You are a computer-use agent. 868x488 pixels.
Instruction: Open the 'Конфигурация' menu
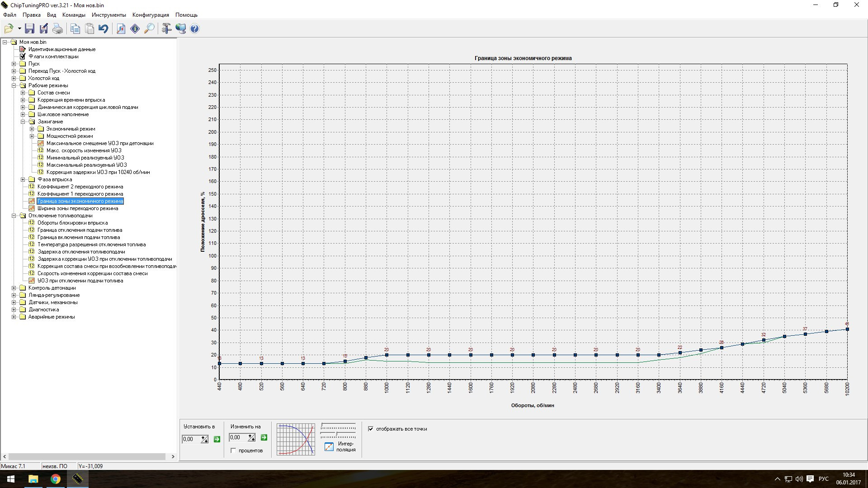pos(151,15)
